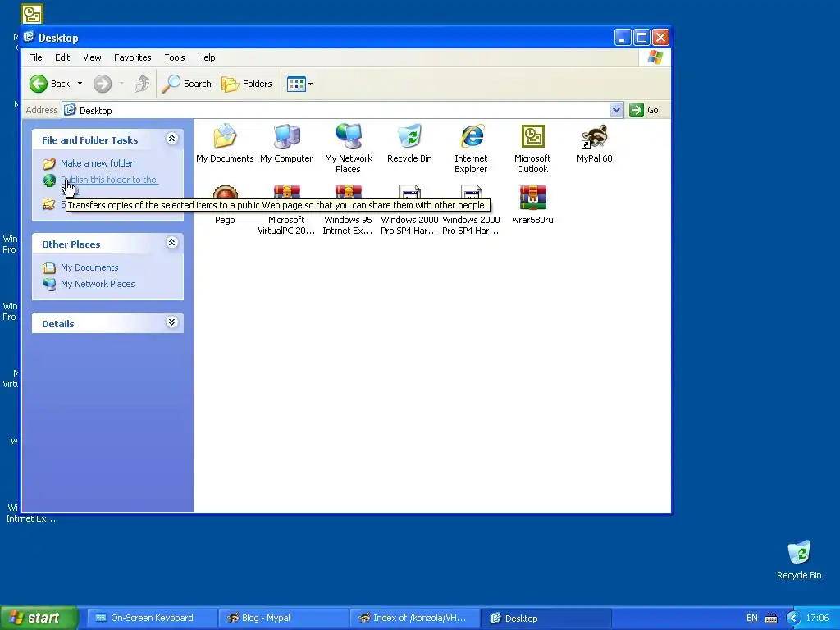
Task: Select the Microsoft VirtualPC 20… file label
Action: tap(286, 226)
